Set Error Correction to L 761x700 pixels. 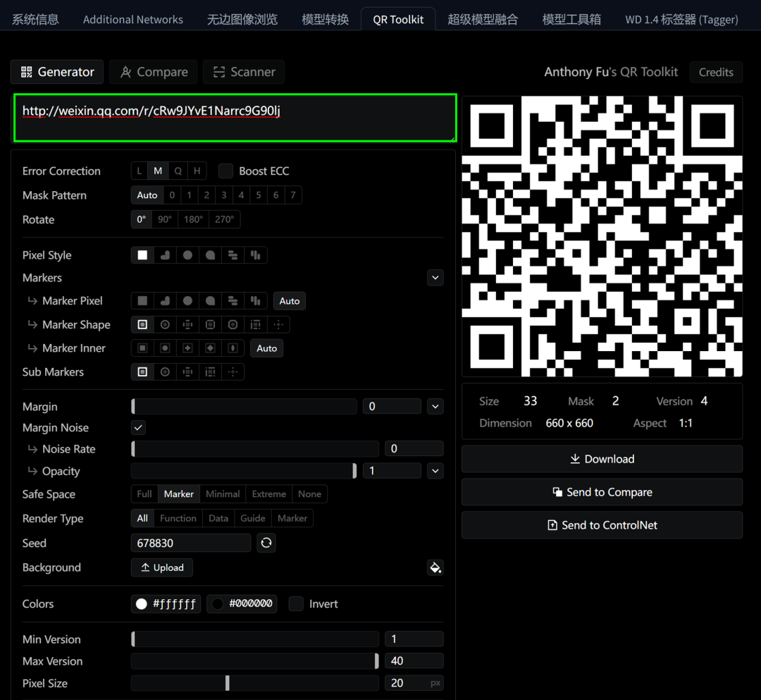pos(140,171)
